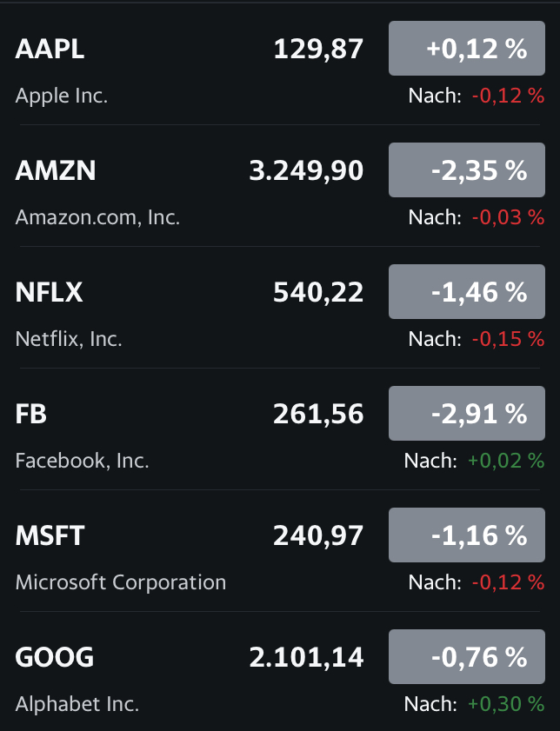
Task: Open the AAPL ticker symbol
Action: point(50,50)
